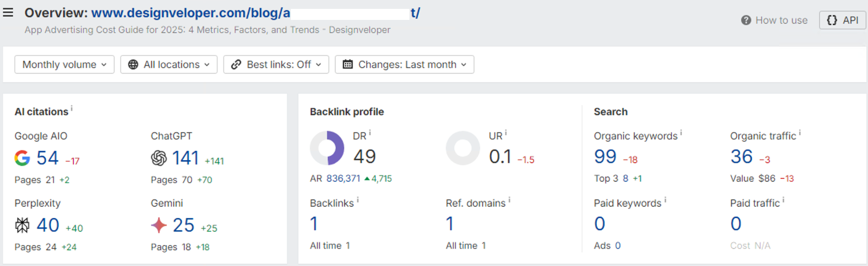Open the Monthly volume dropdown
Screen dimensions: 868x266
pos(64,64)
